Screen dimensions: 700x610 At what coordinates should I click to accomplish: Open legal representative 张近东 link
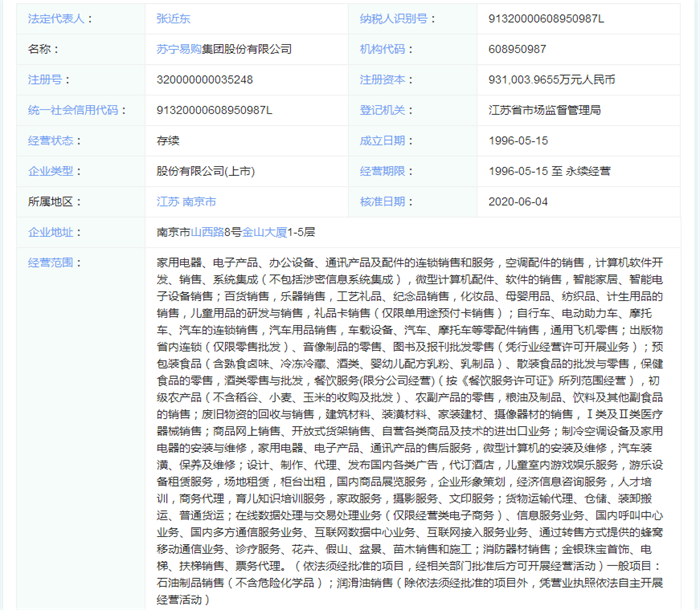pos(174,17)
